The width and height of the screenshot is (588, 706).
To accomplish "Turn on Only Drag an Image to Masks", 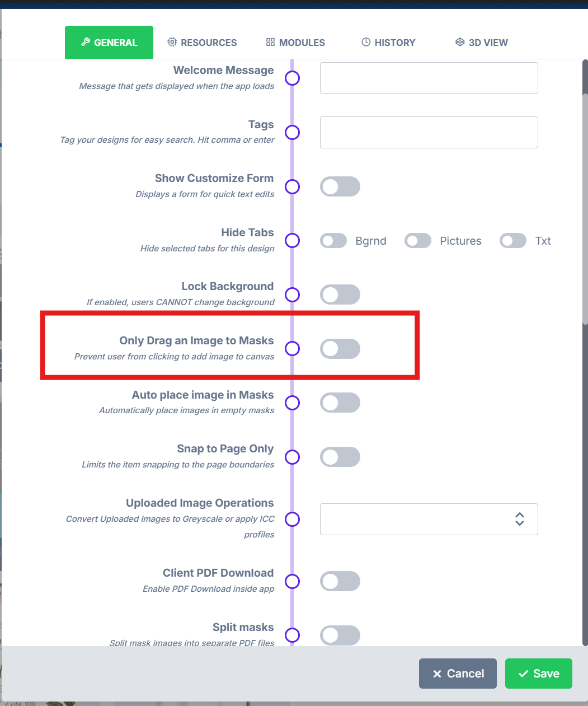I will pos(340,349).
